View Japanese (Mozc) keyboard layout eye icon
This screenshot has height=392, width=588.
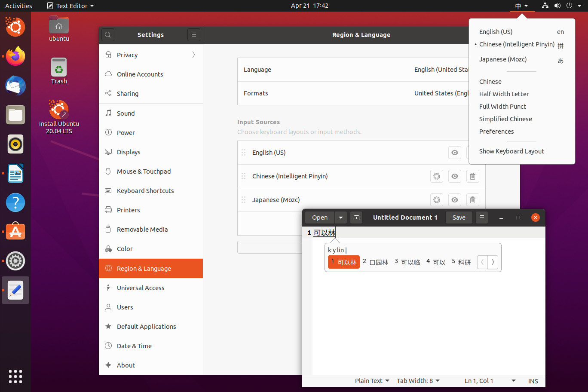click(455, 200)
